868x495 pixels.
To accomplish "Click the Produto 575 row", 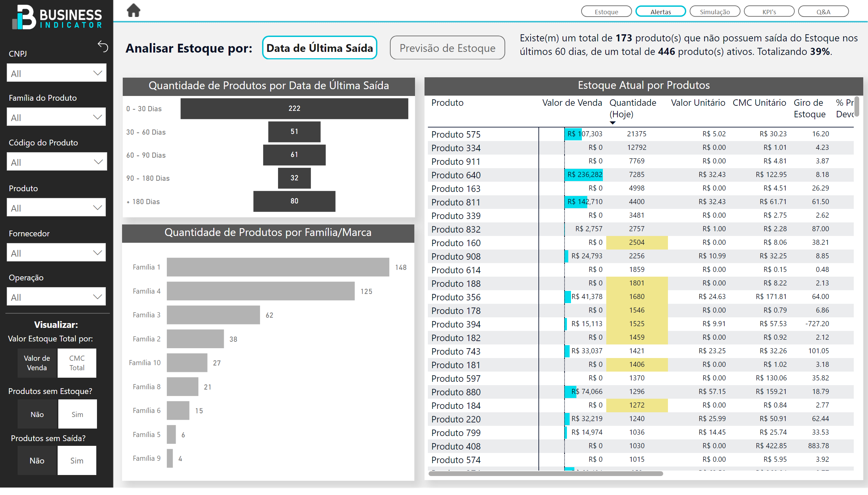I will point(456,134).
